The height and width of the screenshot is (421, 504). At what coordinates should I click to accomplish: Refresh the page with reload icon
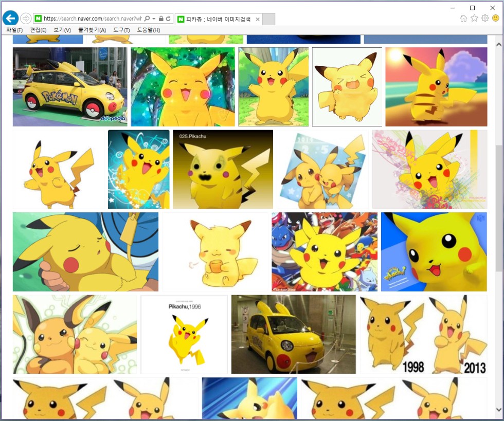pyautogui.click(x=168, y=19)
